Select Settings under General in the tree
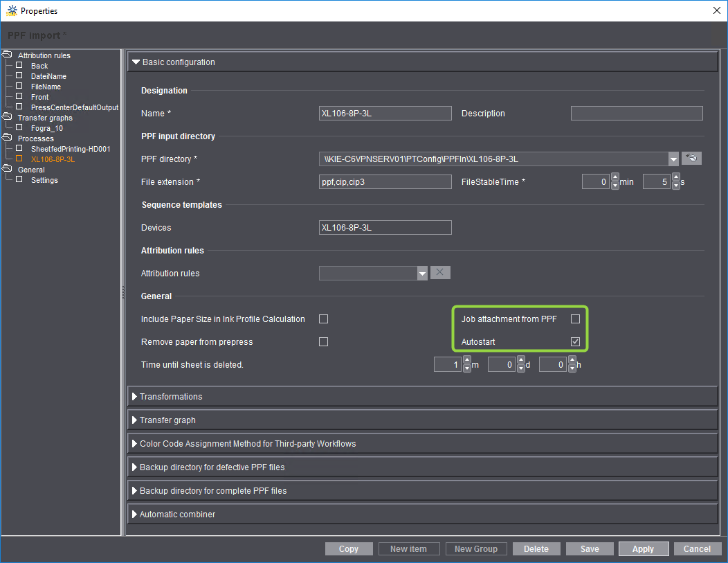 [x=44, y=180]
